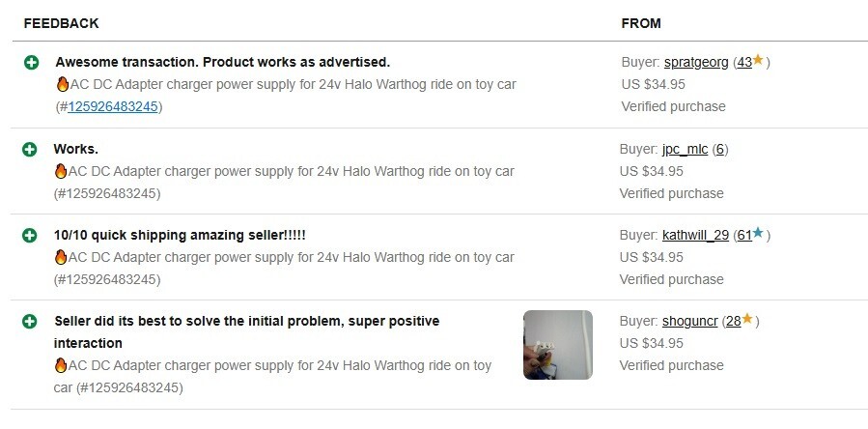The width and height of the screenshot is (868, 429).
Task: Click positive icon beside 'Seller did its best'
Action: pos(31,321)
